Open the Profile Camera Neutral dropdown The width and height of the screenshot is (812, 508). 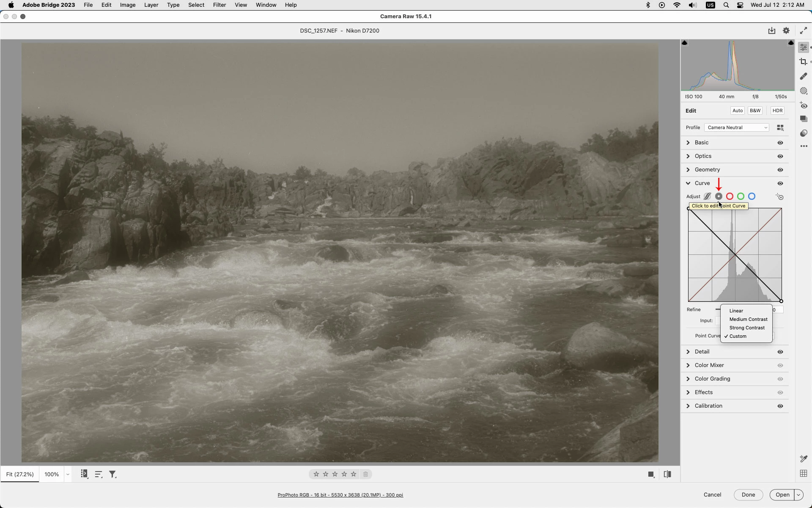coord(736,127)
